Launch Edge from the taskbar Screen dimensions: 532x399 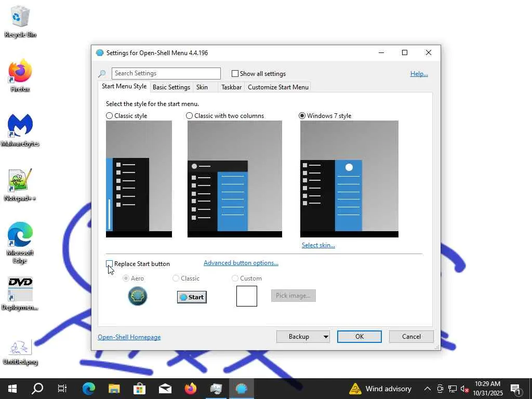(x=88, y=389)
